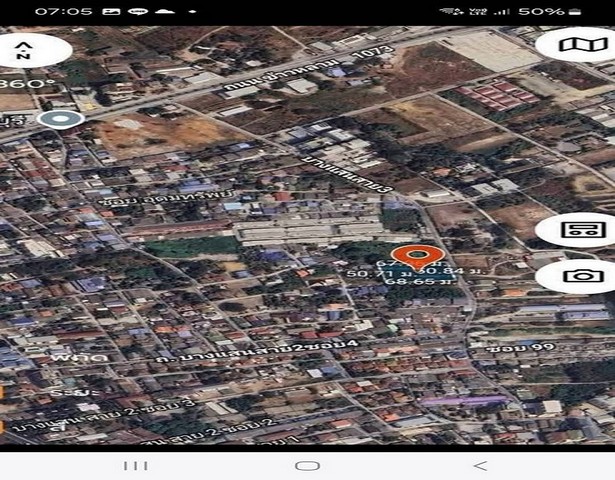Tap the 360° heading label
Image resolution: width=615 pixels, height=480 pixels.
[20, 84]
